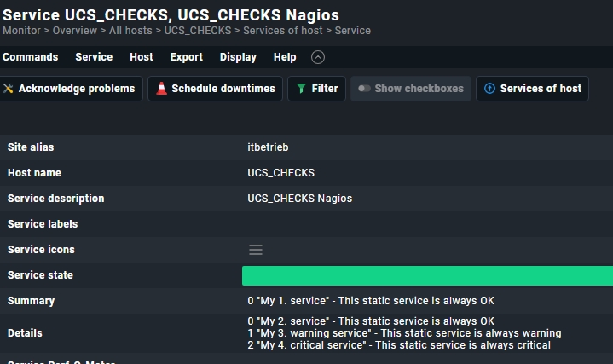Open the Help menu
Screen dimensions: 613x364
[x=285, y=57]
